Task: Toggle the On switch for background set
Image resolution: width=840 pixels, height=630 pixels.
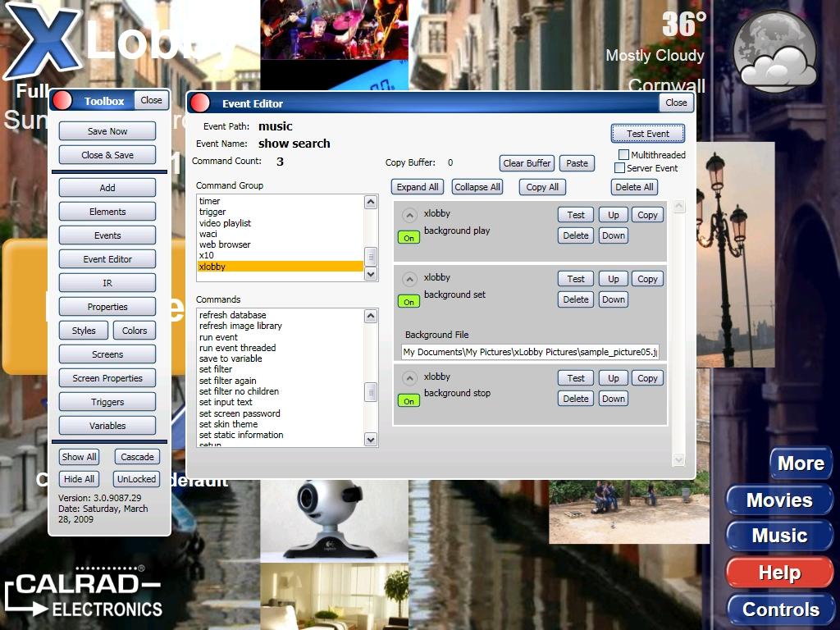Action: 409,302
